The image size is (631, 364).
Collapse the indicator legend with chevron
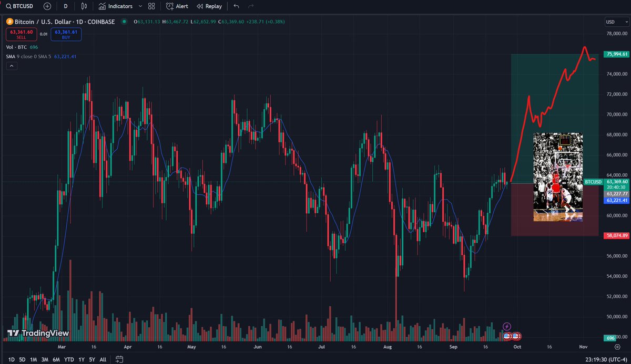[x=12, y=66]
